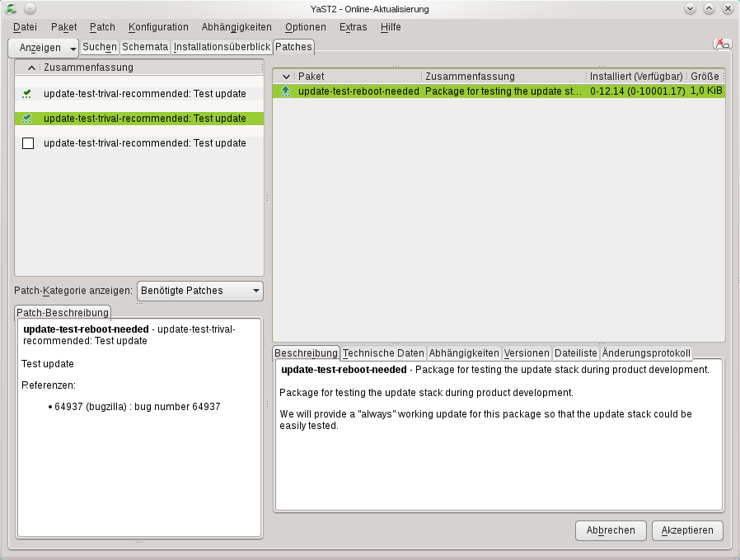Click the sort indicator icon in the Paket column
This screenshot has height=560, width=740.
point(285,76)
